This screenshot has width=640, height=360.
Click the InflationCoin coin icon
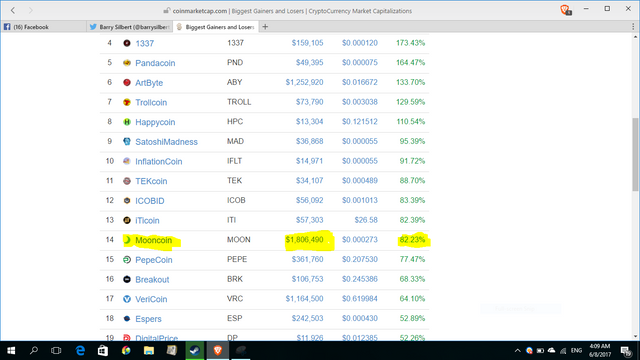pyautogui.click(x=127, y=161)
